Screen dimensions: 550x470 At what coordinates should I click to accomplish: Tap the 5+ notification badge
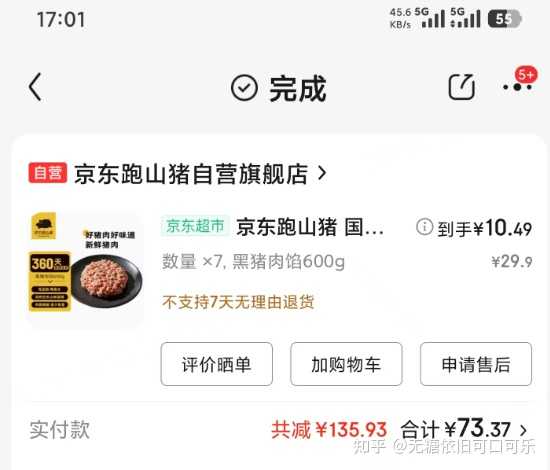point(526,74)
